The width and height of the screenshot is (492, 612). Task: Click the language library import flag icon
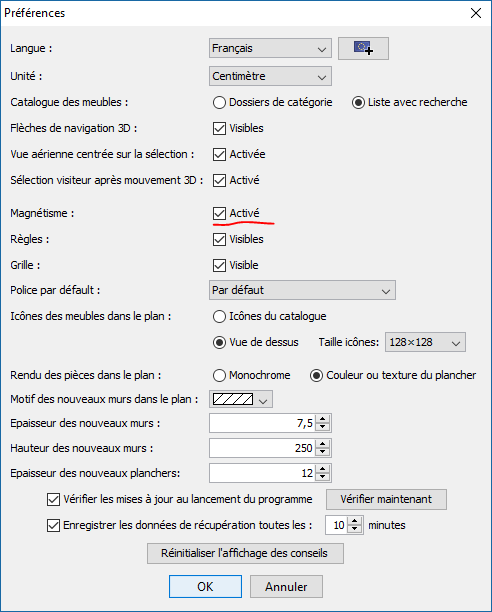[363, 48]
